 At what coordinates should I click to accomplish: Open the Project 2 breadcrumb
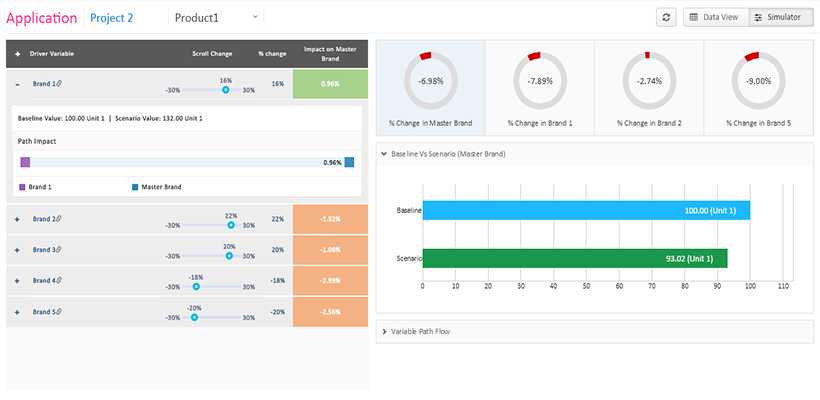coord(111,18)
